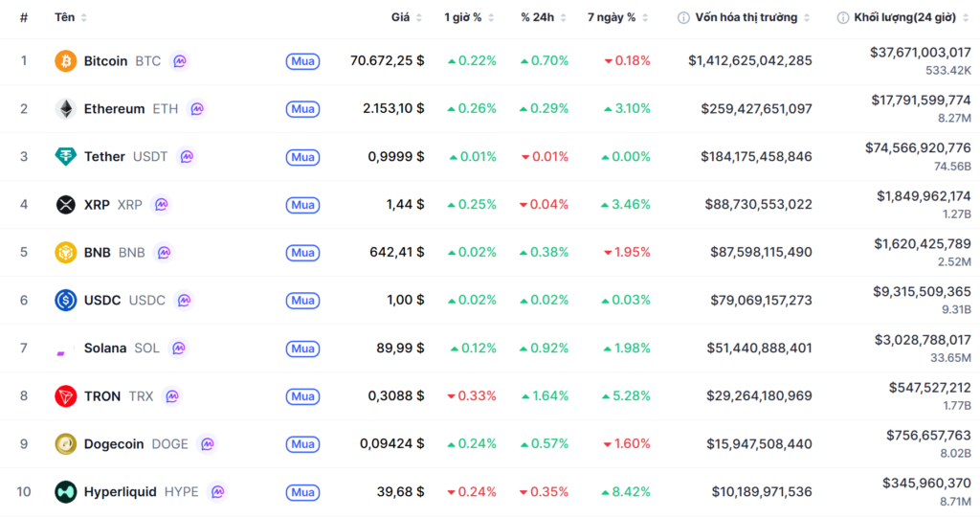
Task: Click the Tether coin logo
Action: [66, 156]
